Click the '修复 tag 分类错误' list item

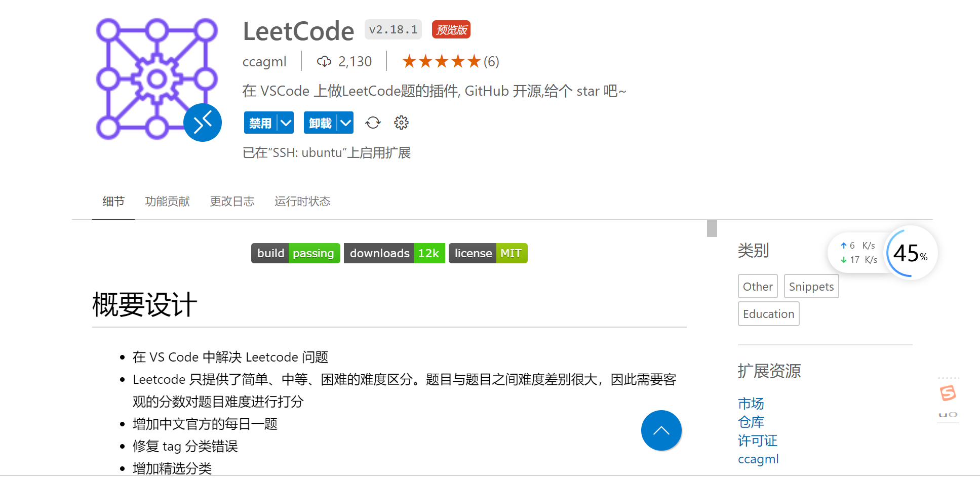point(185,446)
